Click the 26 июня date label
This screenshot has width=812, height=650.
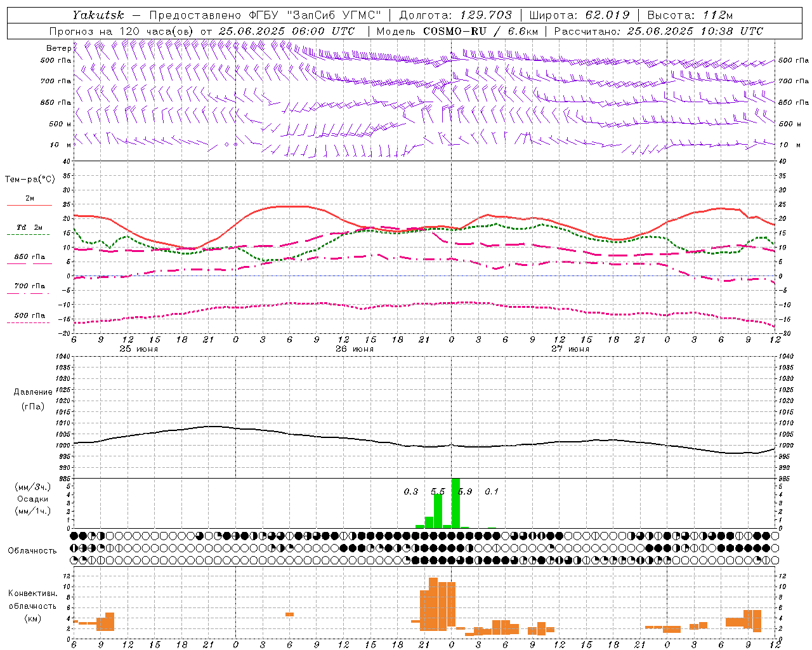(355, 349)
